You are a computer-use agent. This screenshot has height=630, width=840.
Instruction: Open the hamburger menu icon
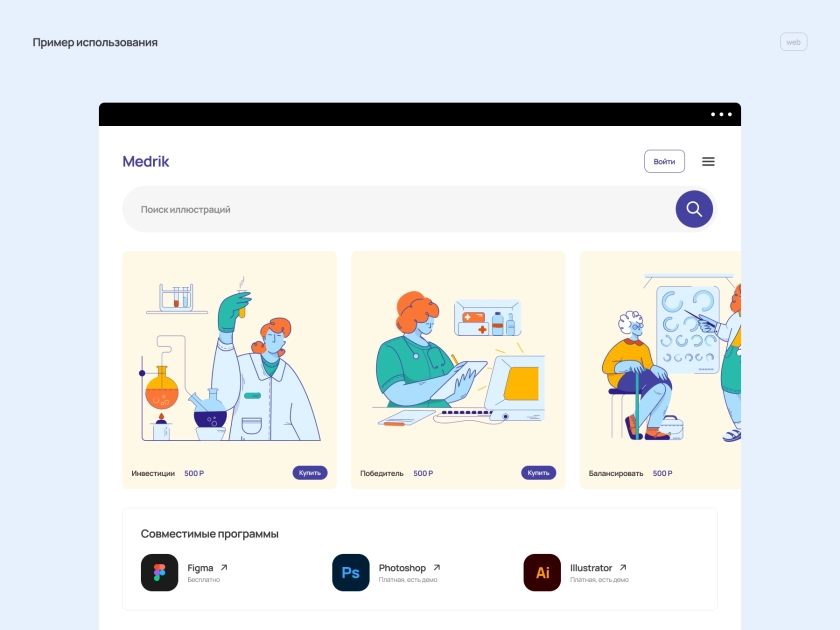pos(708,161)
